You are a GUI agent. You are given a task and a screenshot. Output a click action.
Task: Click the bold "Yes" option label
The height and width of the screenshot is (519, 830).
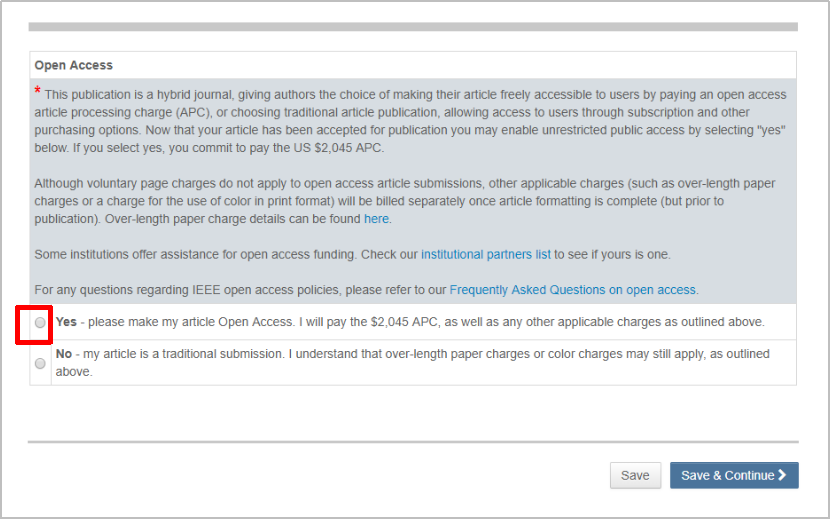click(66, 322)
